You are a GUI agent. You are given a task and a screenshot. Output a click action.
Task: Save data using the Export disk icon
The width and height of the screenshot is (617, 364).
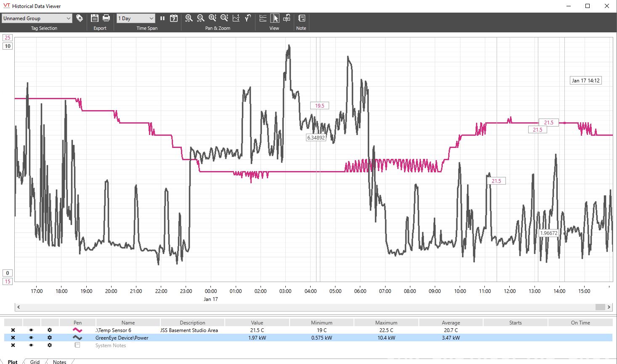95,18
